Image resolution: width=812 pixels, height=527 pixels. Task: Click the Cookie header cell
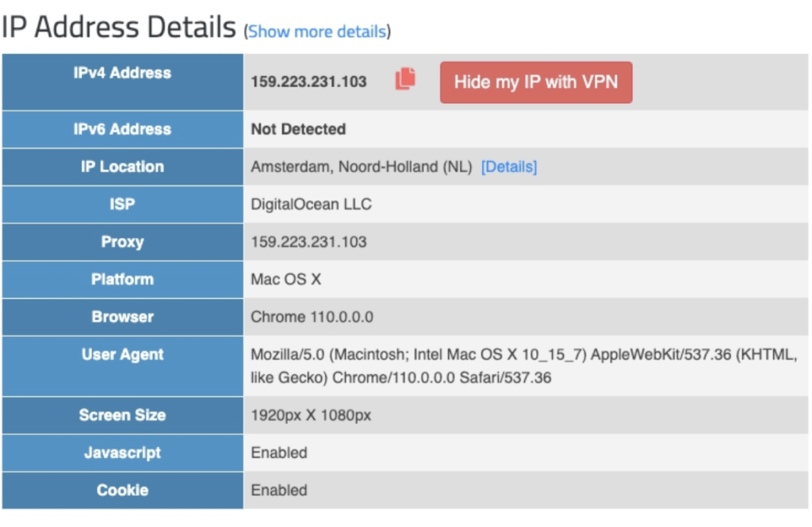click(123, 491)
